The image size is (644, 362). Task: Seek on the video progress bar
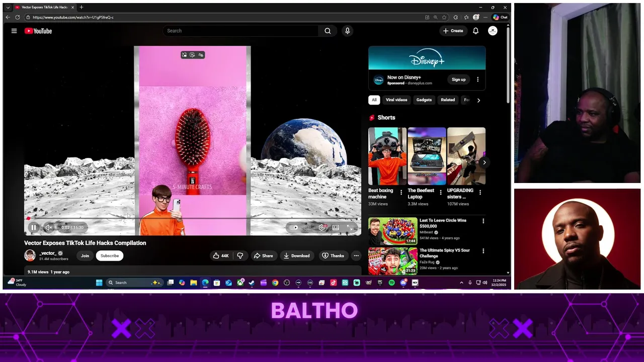(x=193, y=218)
